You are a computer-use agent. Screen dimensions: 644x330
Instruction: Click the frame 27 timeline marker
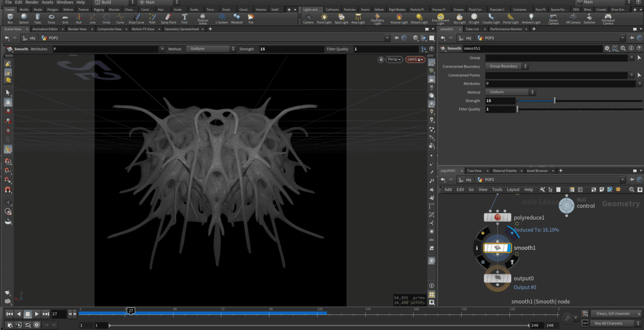(130, 311)
